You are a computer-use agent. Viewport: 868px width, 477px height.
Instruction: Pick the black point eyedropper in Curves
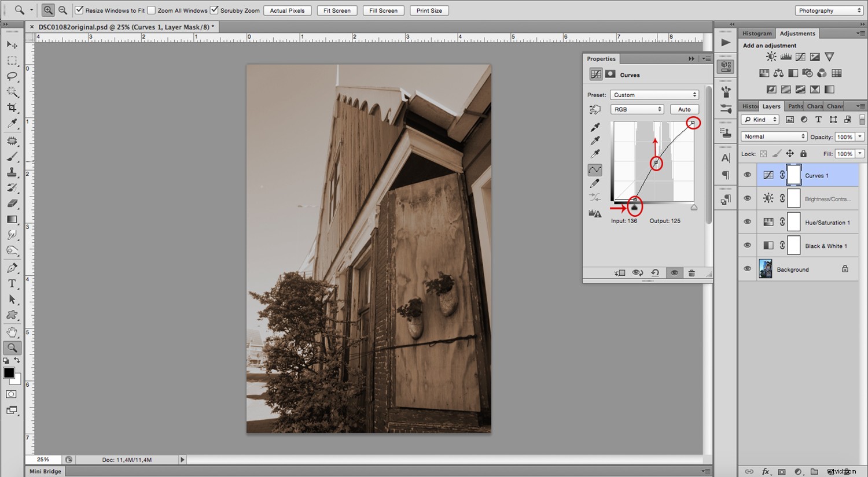point(595,127)
